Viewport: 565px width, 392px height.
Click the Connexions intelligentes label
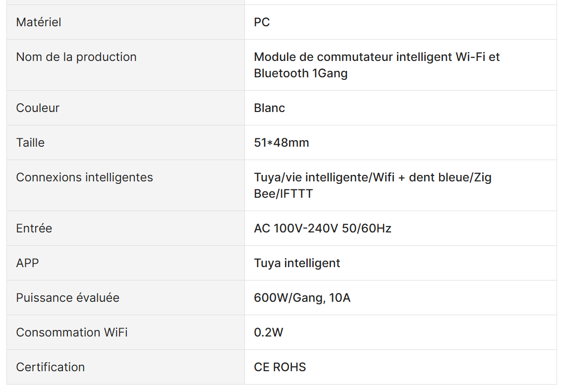pos(85,177)
